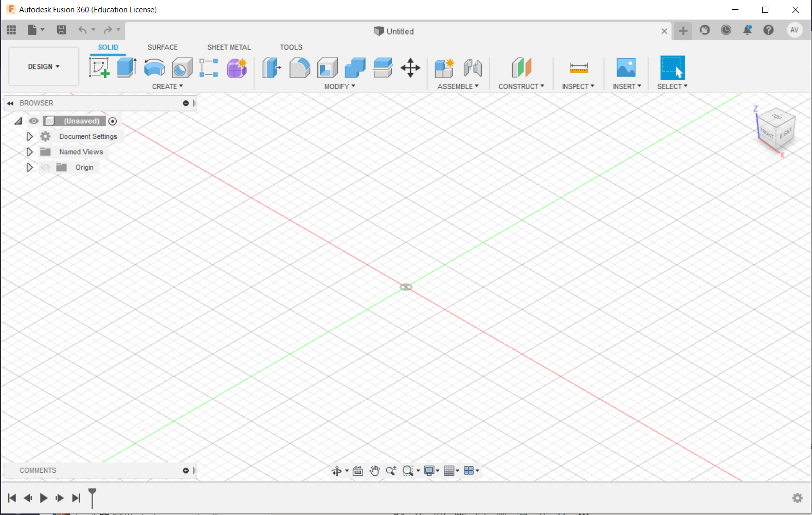Select the Fillet tool
The image size is (812, 515).
coord(299,67)
